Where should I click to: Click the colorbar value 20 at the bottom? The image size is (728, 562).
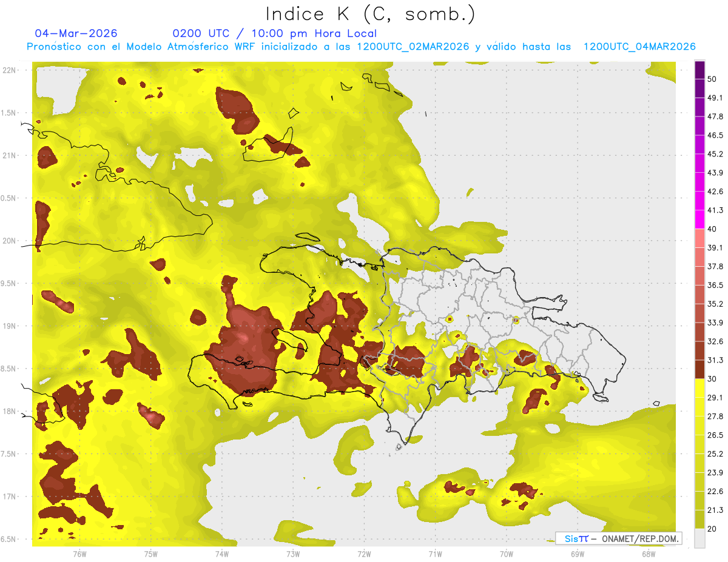coord(712,529)
